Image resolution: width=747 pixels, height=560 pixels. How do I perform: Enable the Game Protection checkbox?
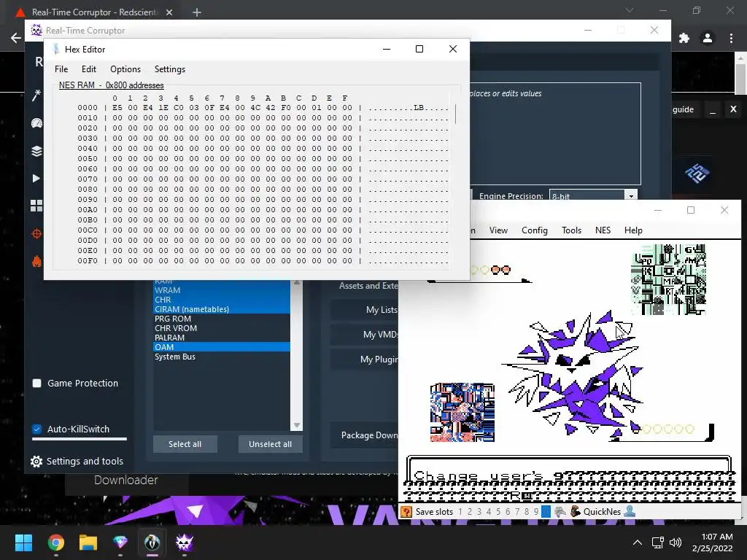pyautogui.click(x=36, y=384)
